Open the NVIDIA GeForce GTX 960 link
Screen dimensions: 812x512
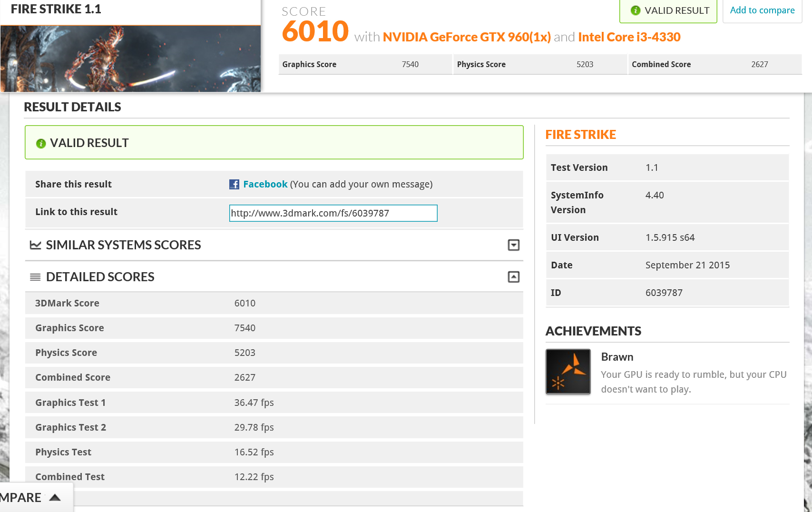click(x=467, y=37)
